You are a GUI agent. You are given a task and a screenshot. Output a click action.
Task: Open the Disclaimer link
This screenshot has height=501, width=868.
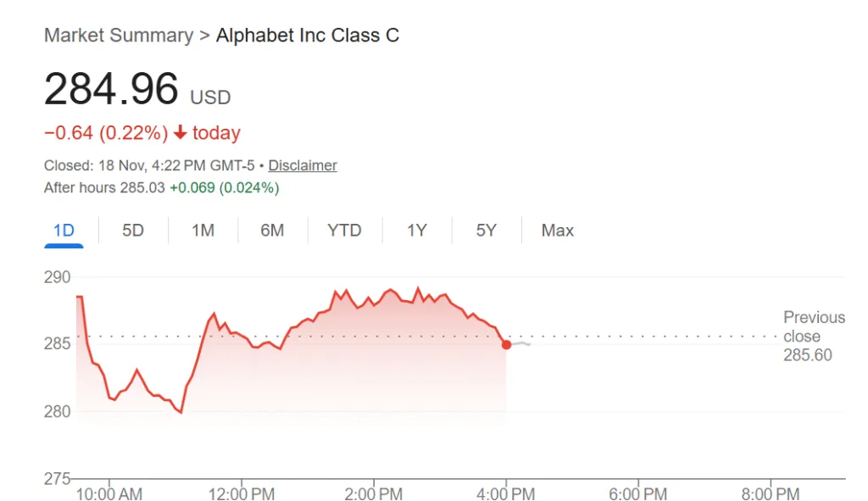[303, 165]
